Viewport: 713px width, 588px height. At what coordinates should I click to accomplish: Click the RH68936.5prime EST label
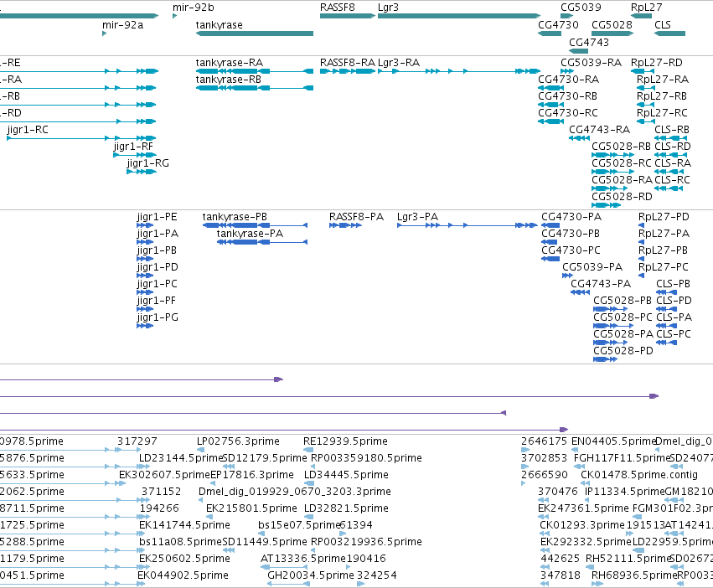634,575
